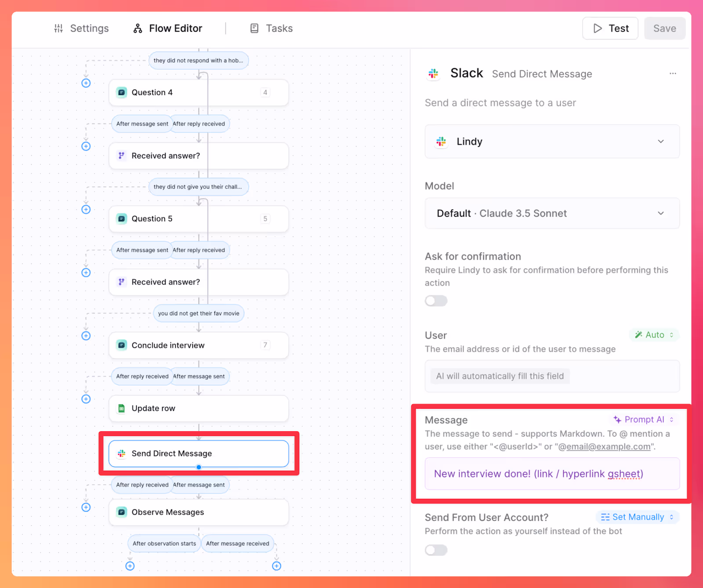Click the User field auto-fill input

[552, 376]
